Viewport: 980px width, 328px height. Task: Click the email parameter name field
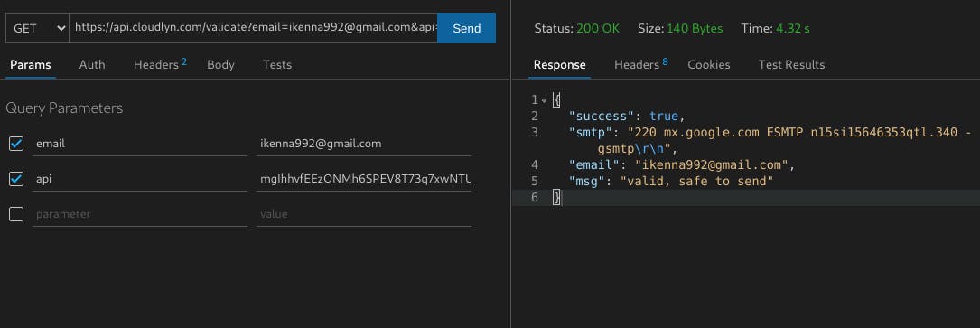tap(140, 144)
